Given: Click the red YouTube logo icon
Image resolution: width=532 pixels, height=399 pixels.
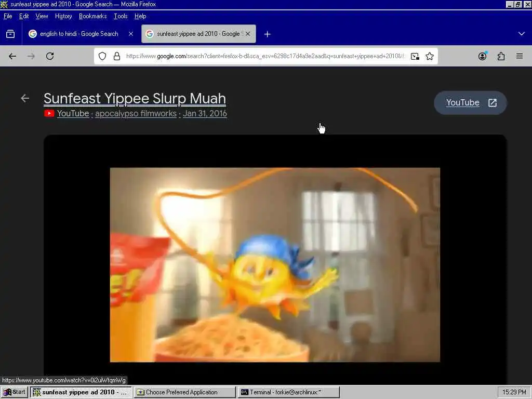Looking at the screenshot, I should pos(49,113).
